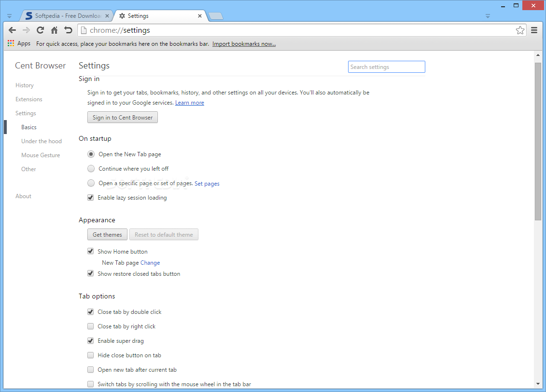Toggle Enable lazy session loading
Screen dimensions: 546x392
point(91,198)
